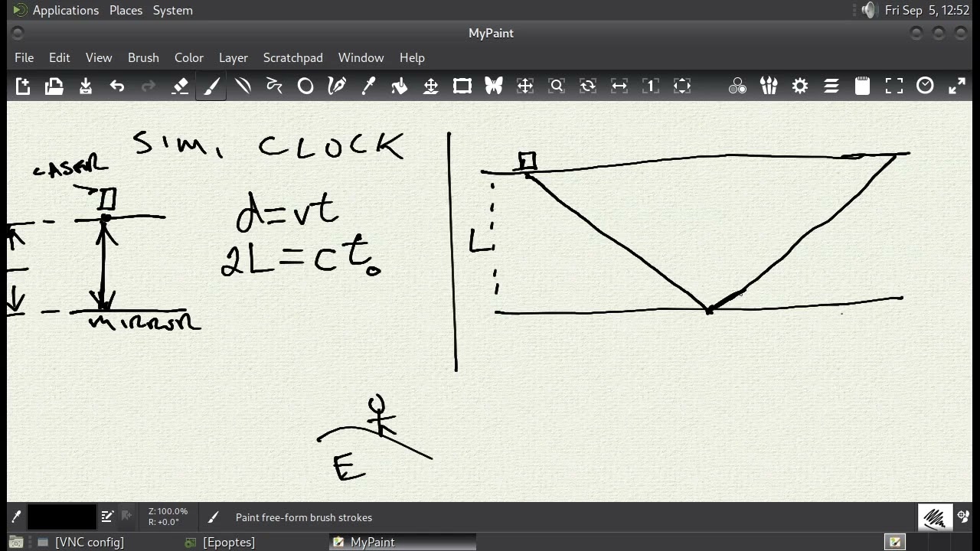Open the Color chooser panel icon
The width and height of the screenshot is (980, 551).
click(x=737, y=86)
